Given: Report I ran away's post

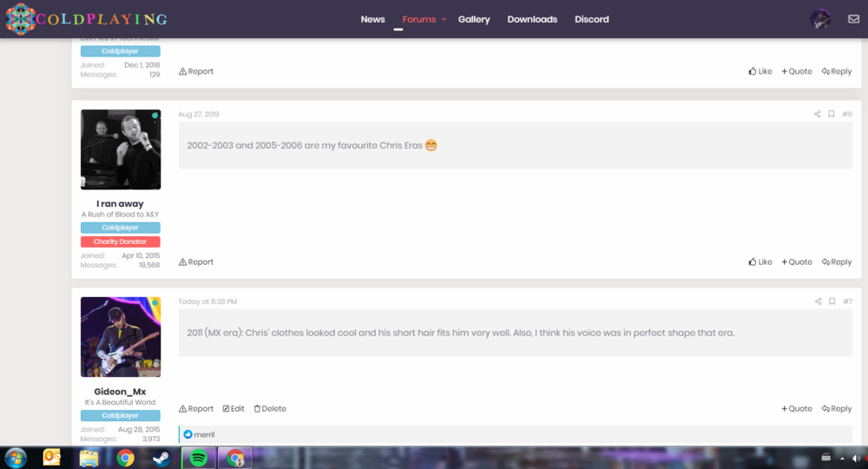Looking at the screenshot, I should [x=196, y=262].
